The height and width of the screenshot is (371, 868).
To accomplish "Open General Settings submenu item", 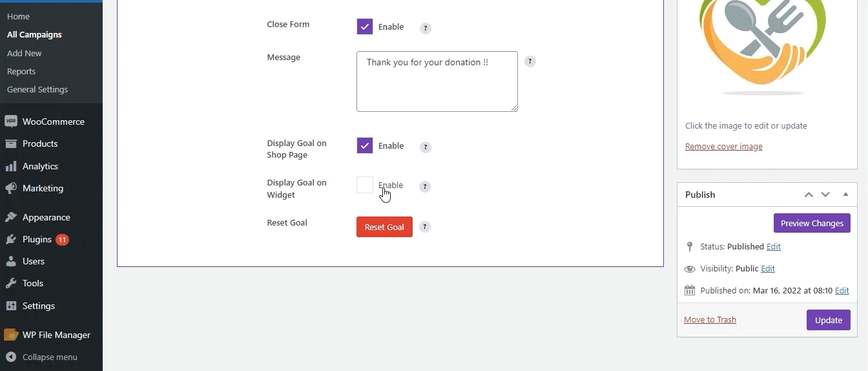I will click(x=37, y=89).
